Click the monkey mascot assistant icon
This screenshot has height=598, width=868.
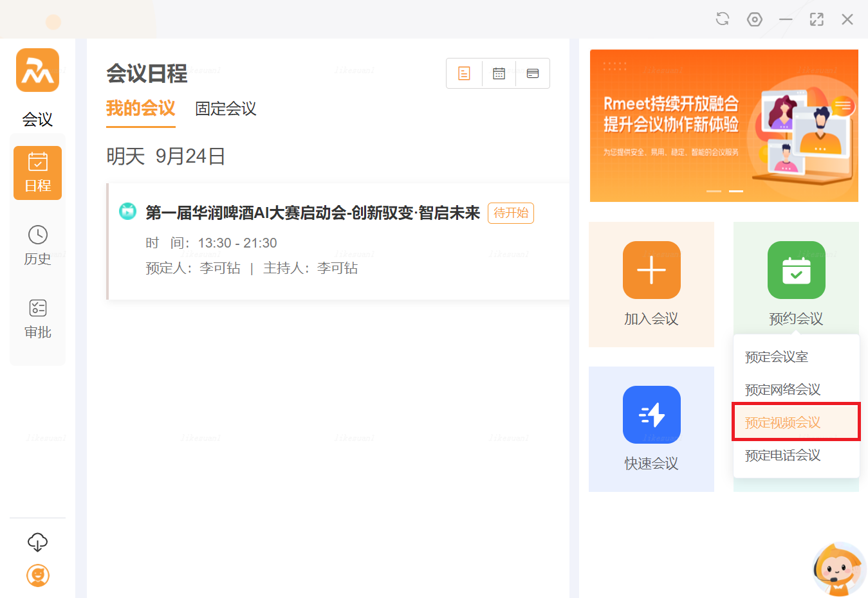click(x=838, y=568)
